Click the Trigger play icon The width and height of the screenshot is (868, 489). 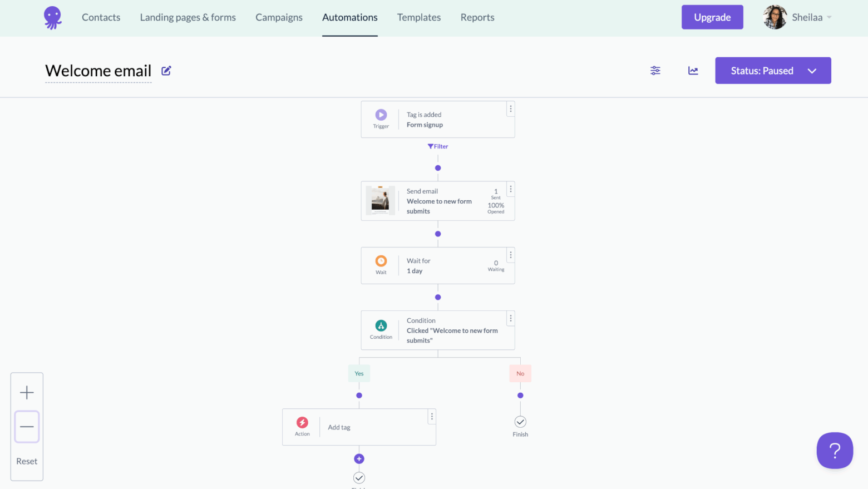(x=381, y=115)
